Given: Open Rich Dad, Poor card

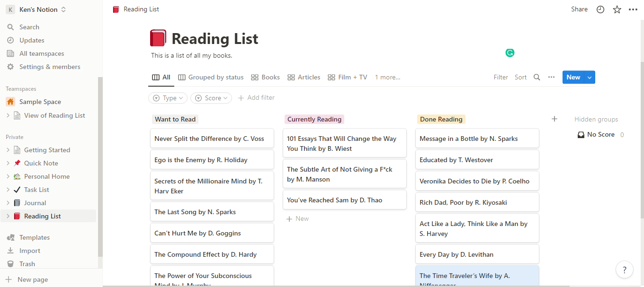Looking at the screenshot, I should (x=477, y=202).
